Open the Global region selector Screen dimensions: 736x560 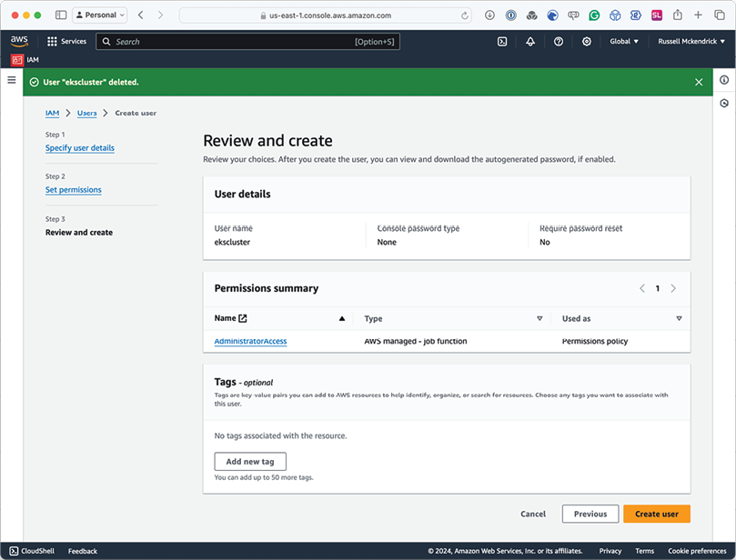click(623, 41)
